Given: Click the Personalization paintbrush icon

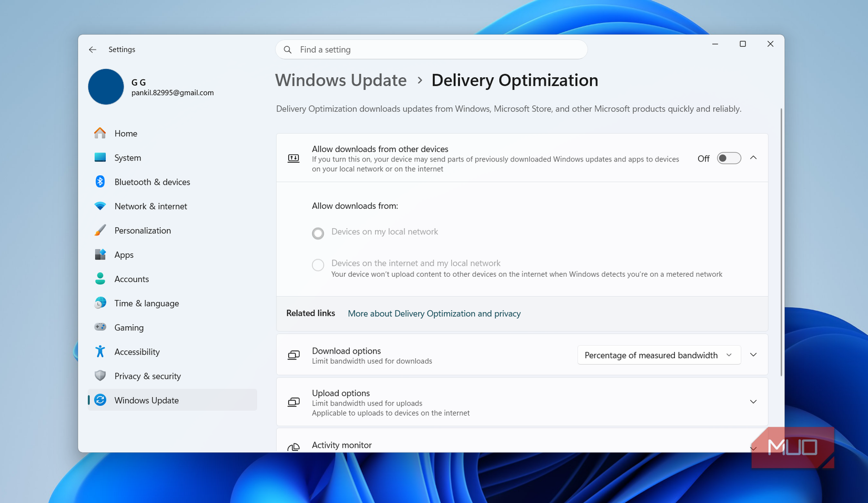Looking at the screenshot, I should pyautogui.click(x=100, y=230).
